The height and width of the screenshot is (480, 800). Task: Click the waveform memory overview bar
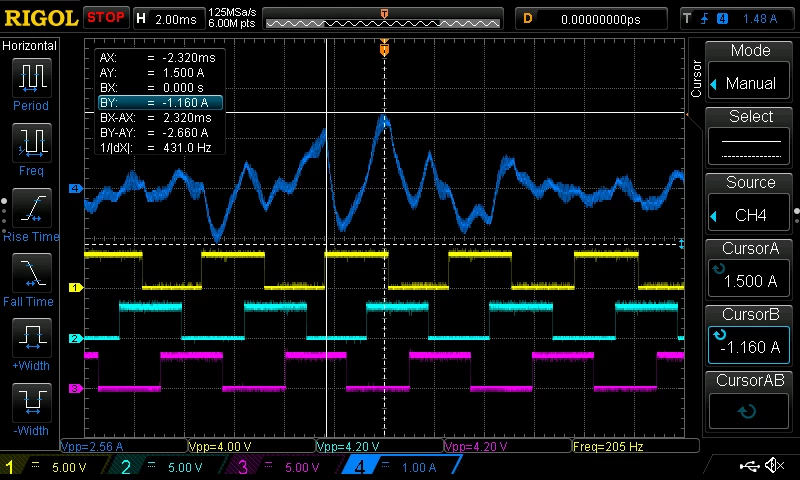383,19
